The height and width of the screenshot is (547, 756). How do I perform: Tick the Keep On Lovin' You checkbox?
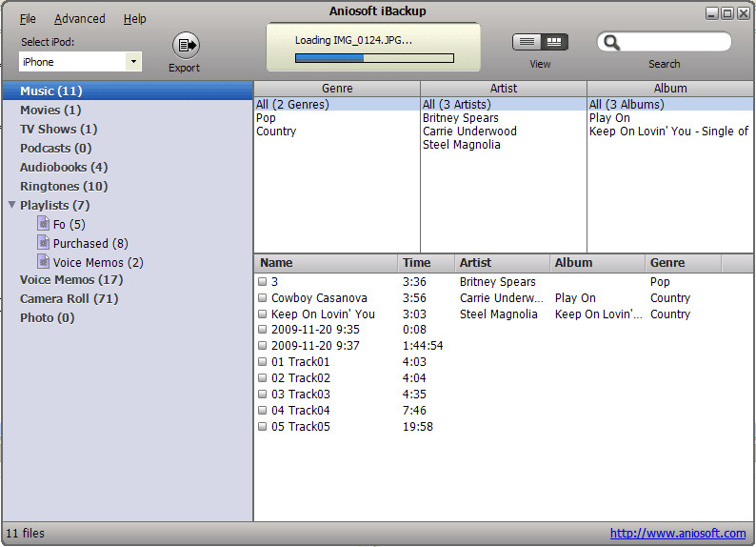[x=262, y=314]
